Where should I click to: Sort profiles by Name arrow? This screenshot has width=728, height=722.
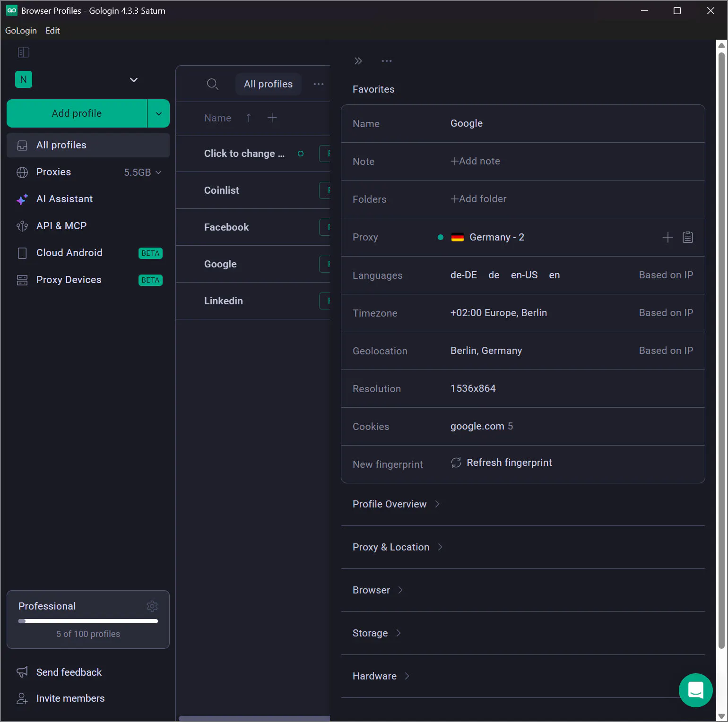249,118
